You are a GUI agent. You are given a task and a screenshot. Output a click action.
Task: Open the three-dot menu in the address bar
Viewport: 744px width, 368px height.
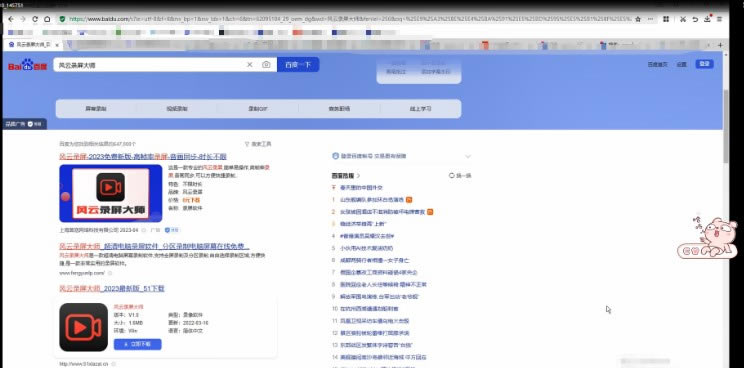(x=650, y=19)
